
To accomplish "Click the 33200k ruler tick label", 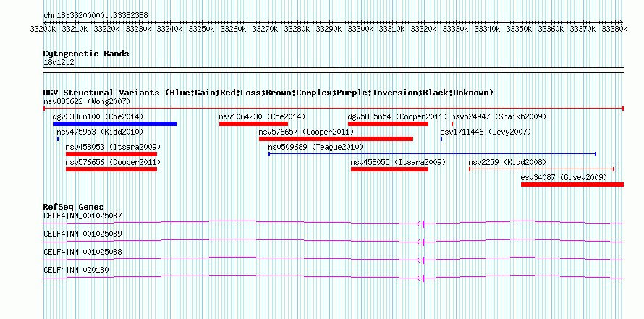I will tap(43, 29).
